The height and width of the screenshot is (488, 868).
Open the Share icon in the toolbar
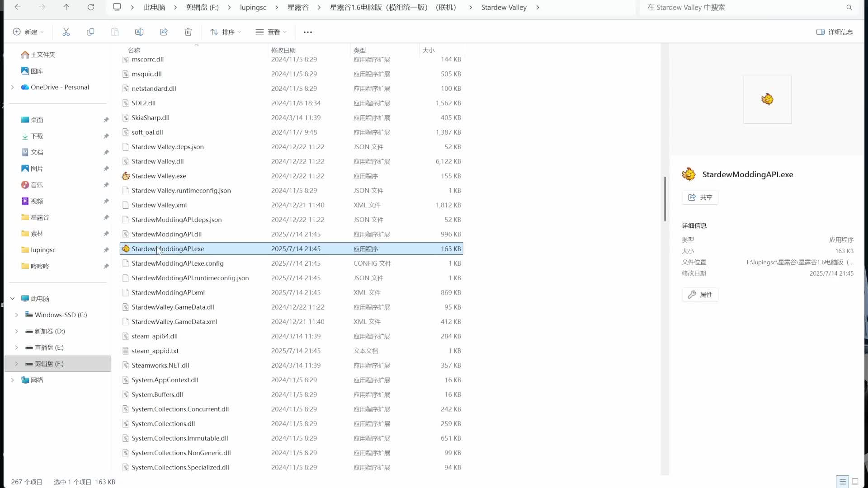[x=164, y=32]
